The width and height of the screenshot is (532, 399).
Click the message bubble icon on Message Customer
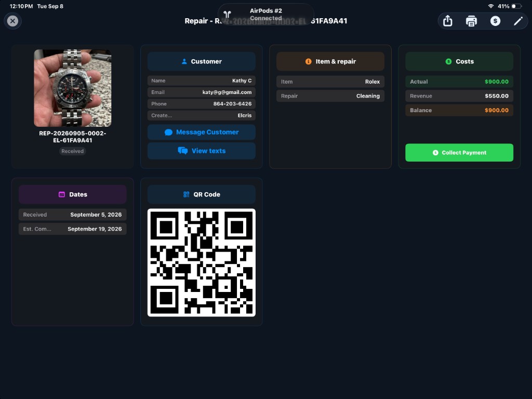pos(169,132)
